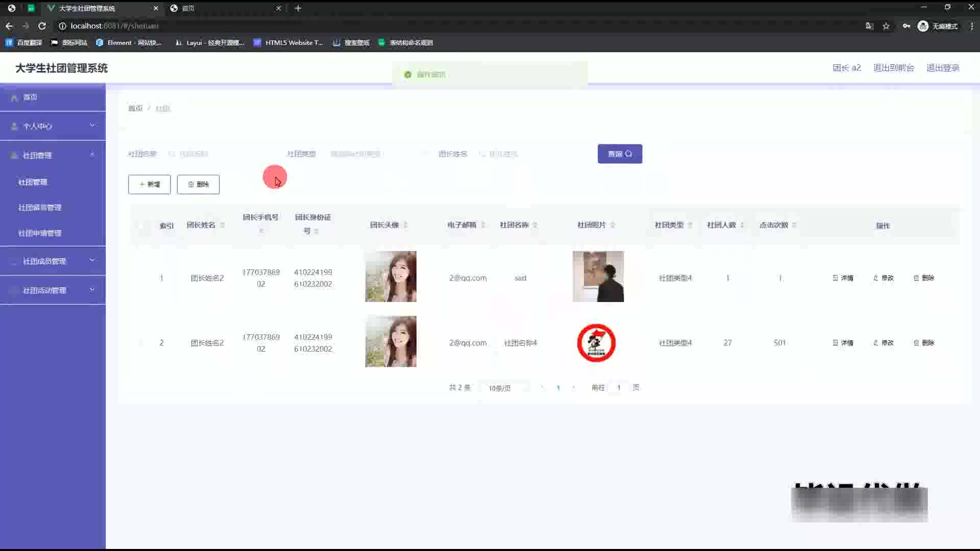
Task: Sort by the 团长姓名 column sort icon
Action: pos(223,225)
